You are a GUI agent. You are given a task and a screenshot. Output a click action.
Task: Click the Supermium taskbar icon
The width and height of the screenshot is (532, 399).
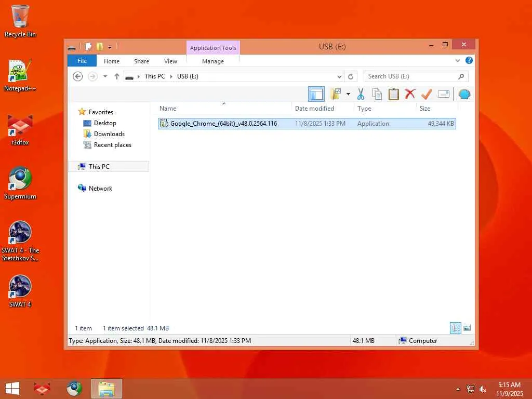pyautogui.click(x=74, y=389)
